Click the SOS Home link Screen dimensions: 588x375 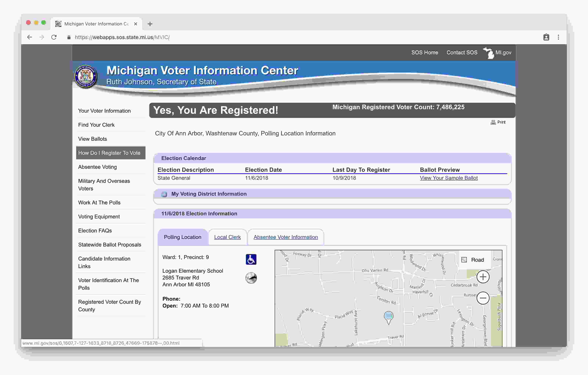pos(425,53)
